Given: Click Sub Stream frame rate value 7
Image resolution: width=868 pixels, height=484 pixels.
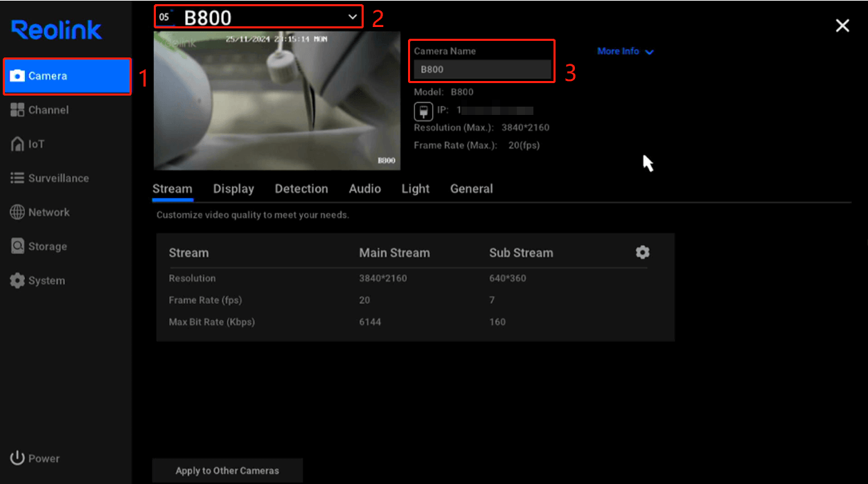Looking at the screenshot, I should pyautogui.click(x=492, y=300).
